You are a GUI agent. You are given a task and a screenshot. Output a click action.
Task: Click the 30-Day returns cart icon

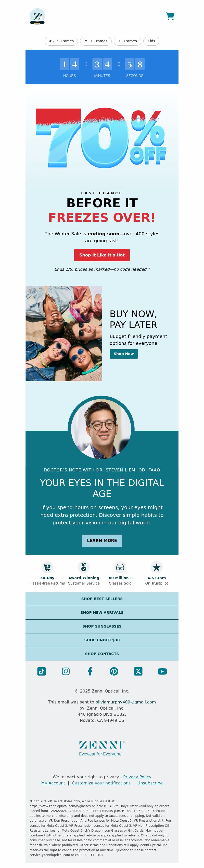(47, 567)
